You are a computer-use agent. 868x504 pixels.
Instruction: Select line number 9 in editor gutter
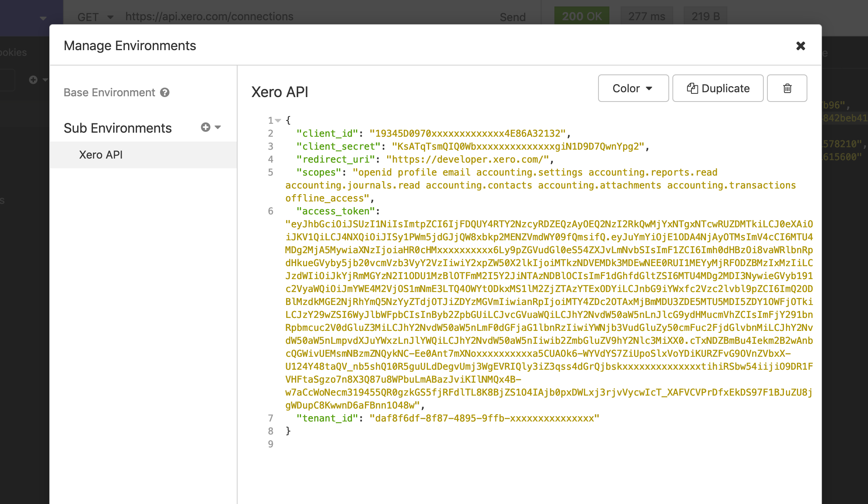pos(271,444)
